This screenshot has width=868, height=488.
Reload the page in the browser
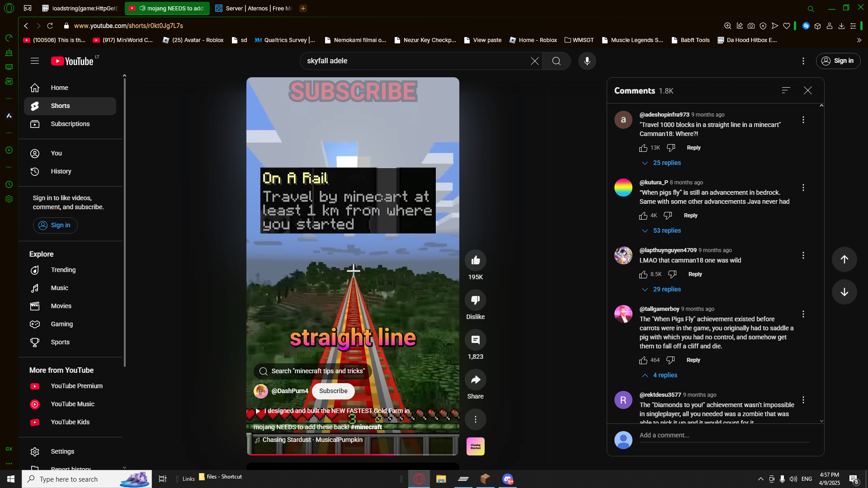[50, 26]
